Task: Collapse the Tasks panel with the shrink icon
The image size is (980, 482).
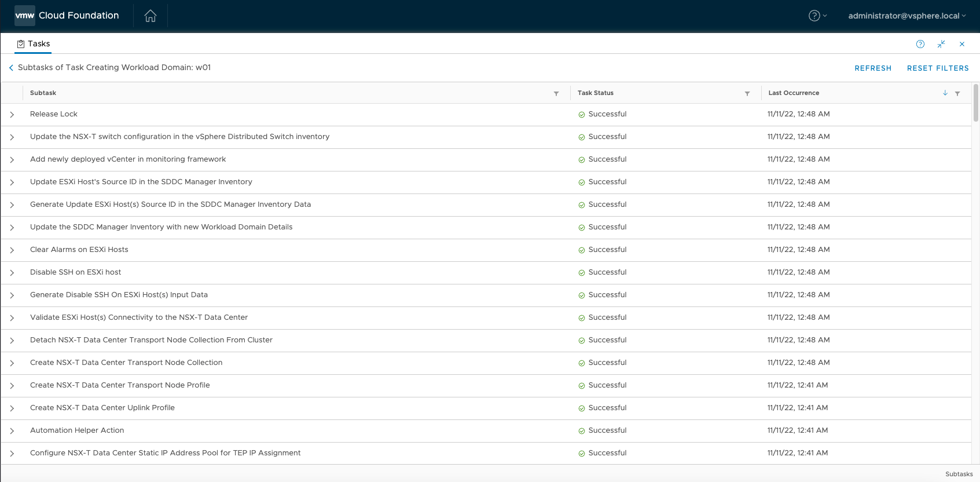Action: [x=941, y=44]
